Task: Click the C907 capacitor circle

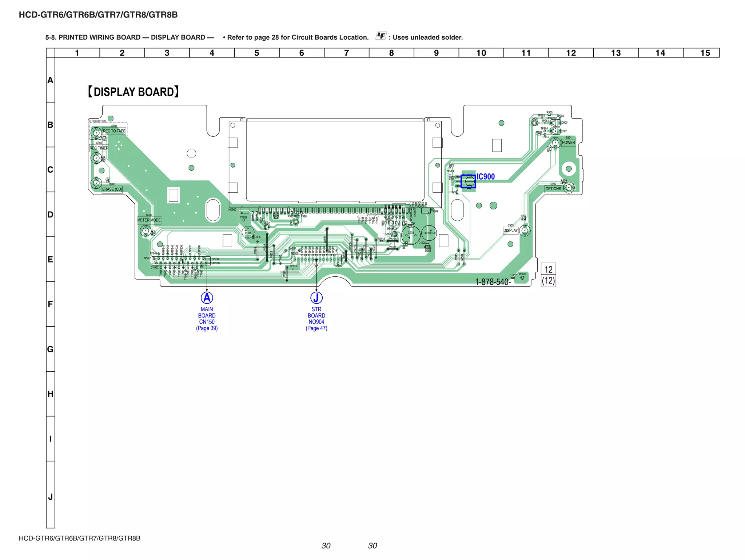Action: (248, 233)
